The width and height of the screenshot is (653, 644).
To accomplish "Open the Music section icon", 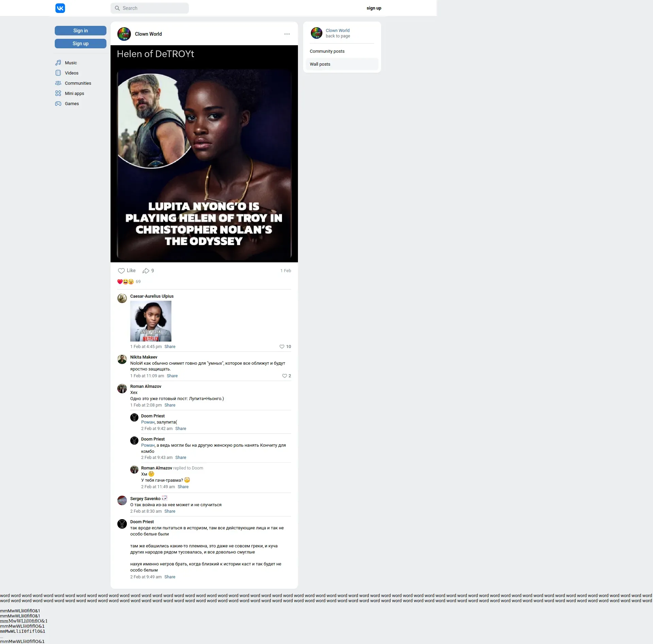I will (x=58, y=63).
